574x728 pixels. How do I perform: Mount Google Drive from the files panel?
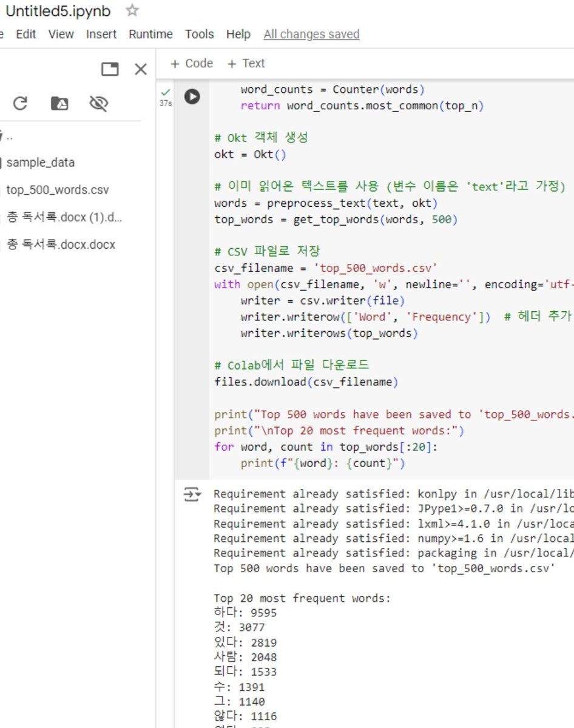[x=59, y=103]
